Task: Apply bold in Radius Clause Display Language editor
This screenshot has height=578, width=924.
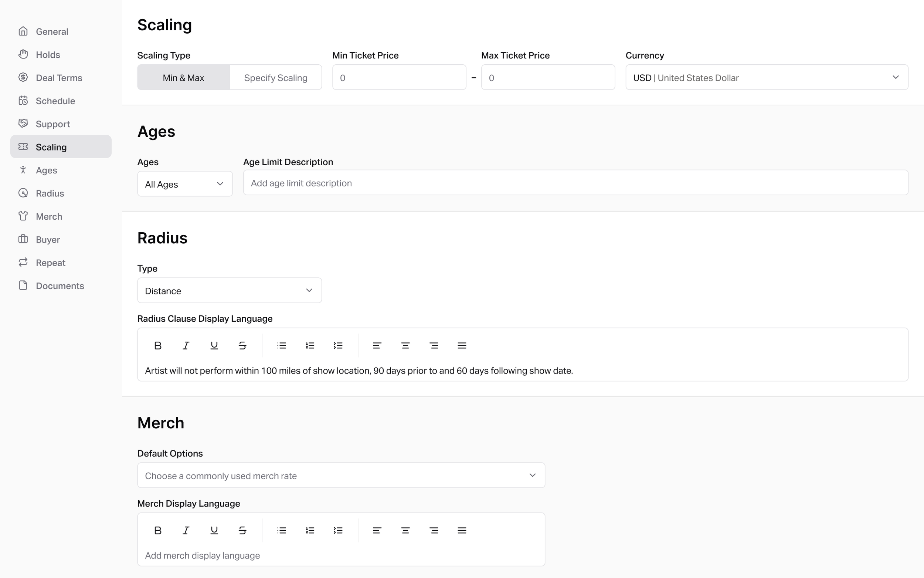Action: tap(157, 345)
